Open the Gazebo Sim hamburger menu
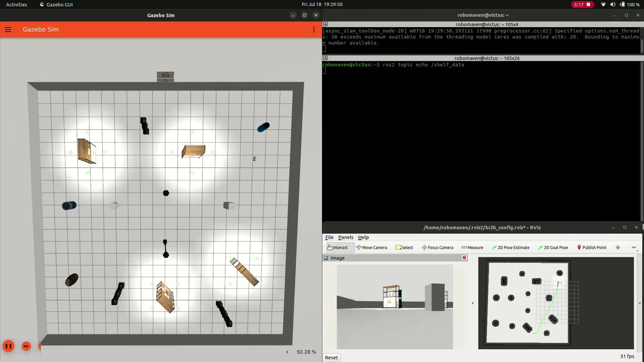Image resolution: width=644 pixels, height=362 pixels. [8, 30]
